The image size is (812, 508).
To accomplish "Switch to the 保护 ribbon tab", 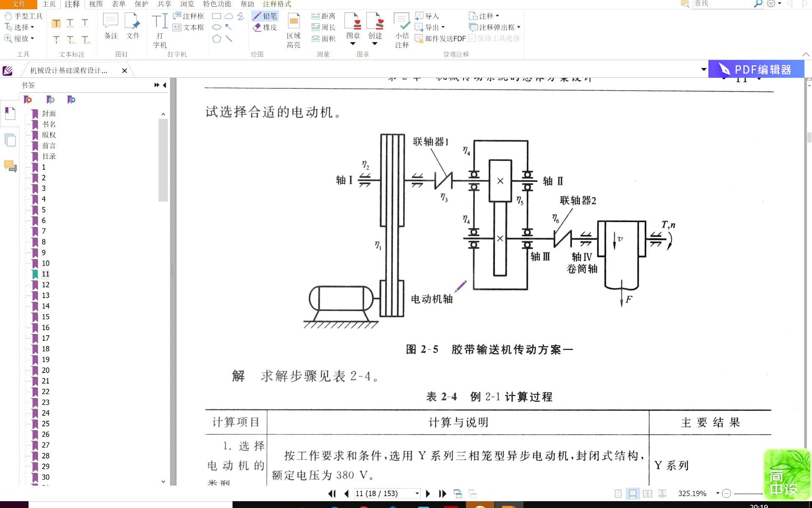I will coord(141,4).
